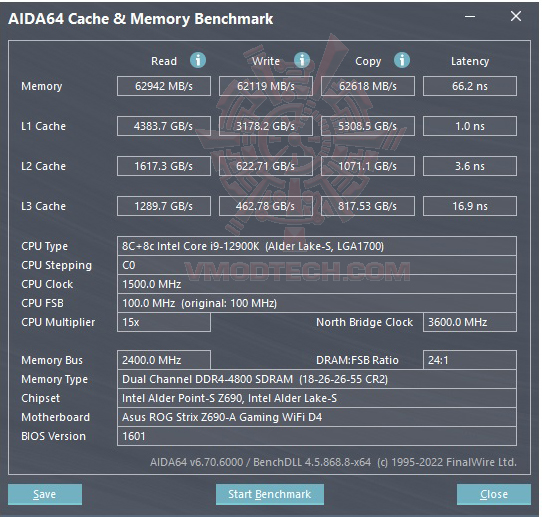Select L2 Cache write 622.71 GB/s

point(266,166)
